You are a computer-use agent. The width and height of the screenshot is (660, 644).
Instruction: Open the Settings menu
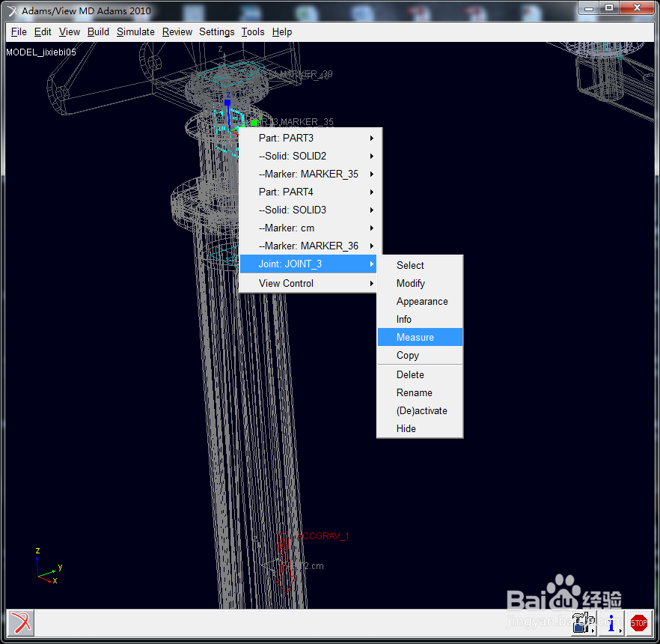point(217,32)
